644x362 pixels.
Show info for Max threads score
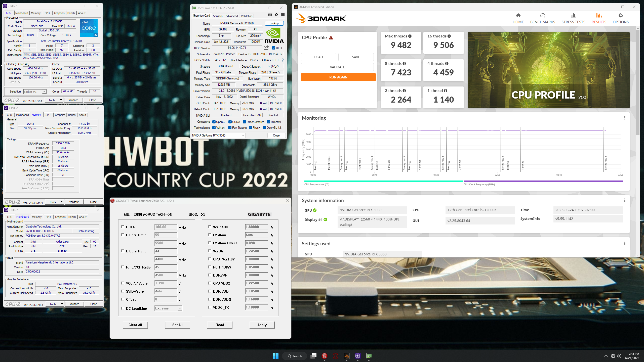click(x=410, y=36)
